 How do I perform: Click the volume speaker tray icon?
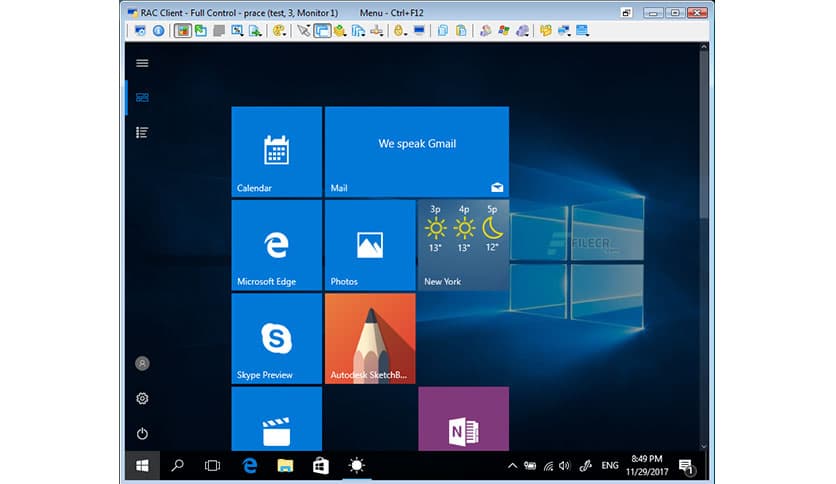coord(565,466)
